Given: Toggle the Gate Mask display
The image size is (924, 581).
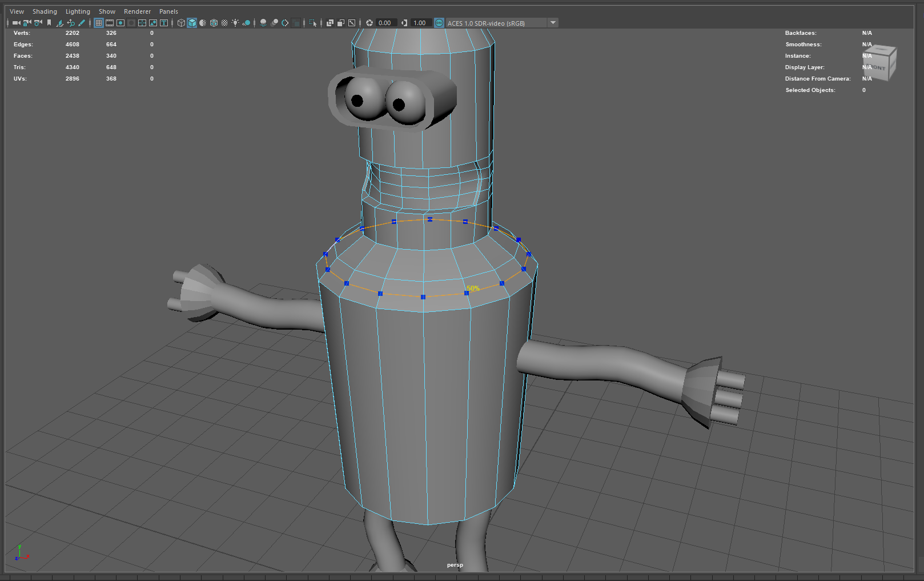Looking at the screenshot, I should [131, 23].
